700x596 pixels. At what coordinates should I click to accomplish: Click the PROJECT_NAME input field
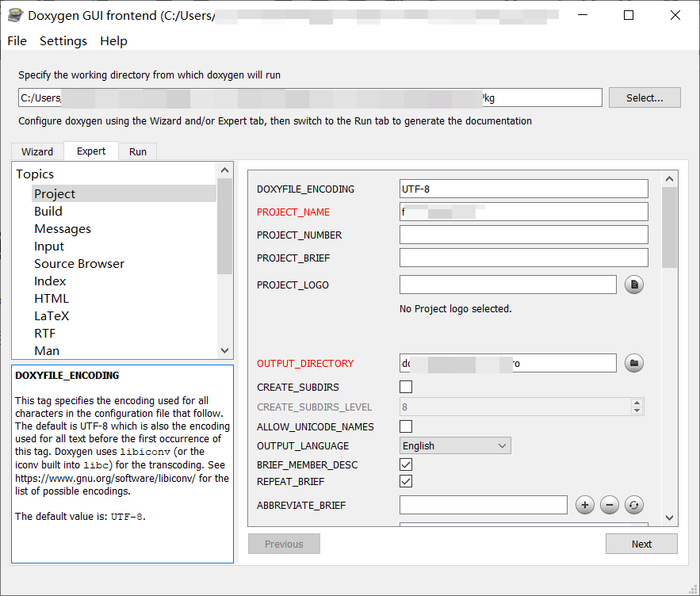coord(524,212)
